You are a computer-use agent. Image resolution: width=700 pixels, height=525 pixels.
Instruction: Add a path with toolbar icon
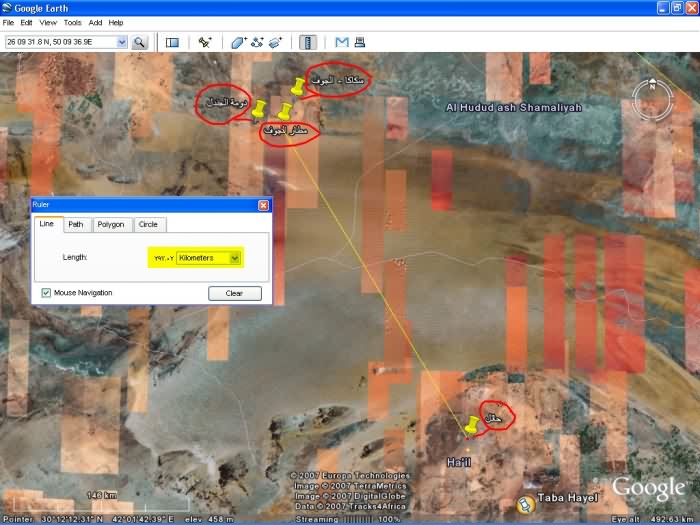257,42
